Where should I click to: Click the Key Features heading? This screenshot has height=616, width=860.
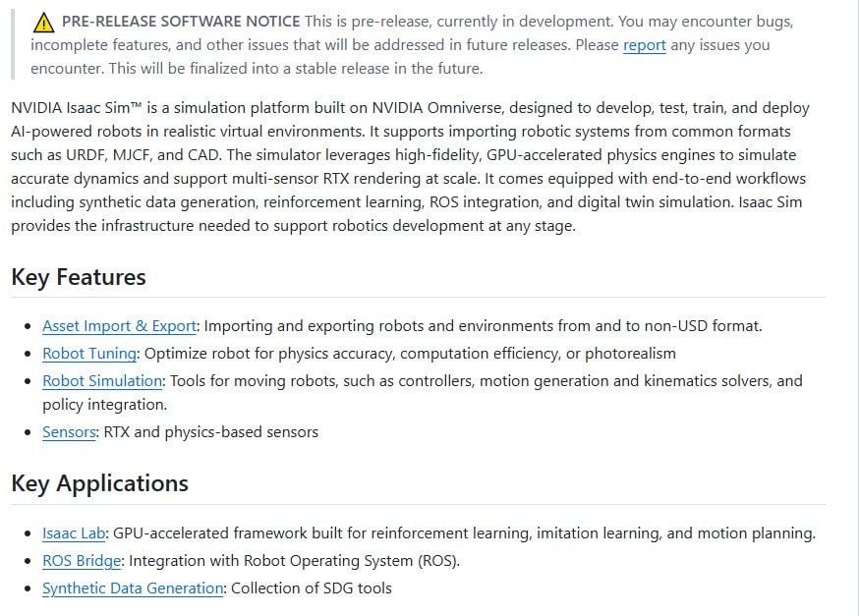(x=79, y=277)
